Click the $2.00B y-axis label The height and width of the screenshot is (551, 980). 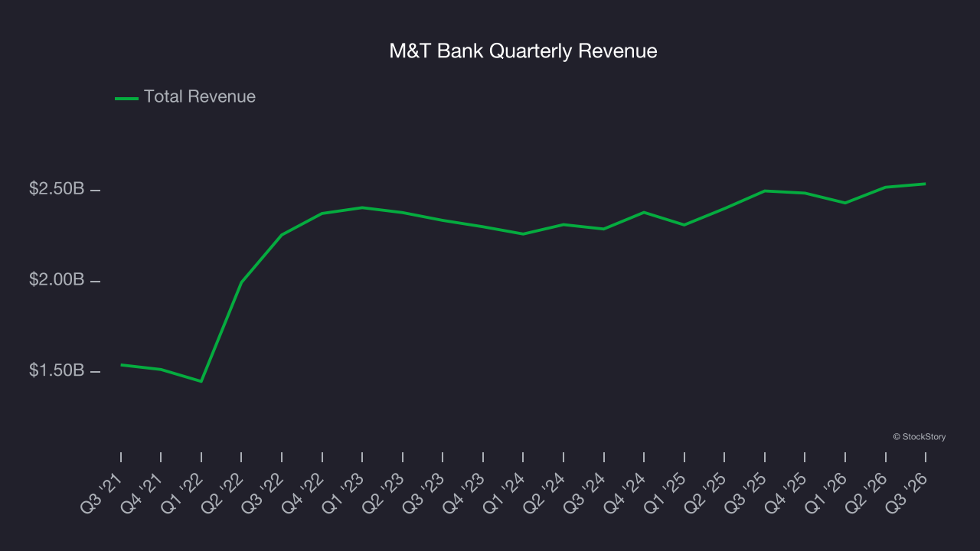click(57, 280)
